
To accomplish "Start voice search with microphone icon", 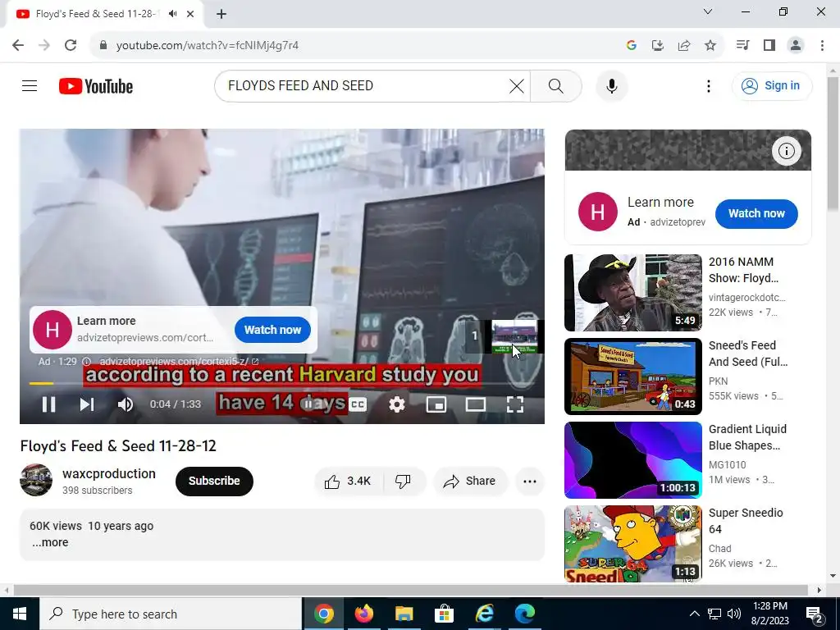I will [611, 85].
